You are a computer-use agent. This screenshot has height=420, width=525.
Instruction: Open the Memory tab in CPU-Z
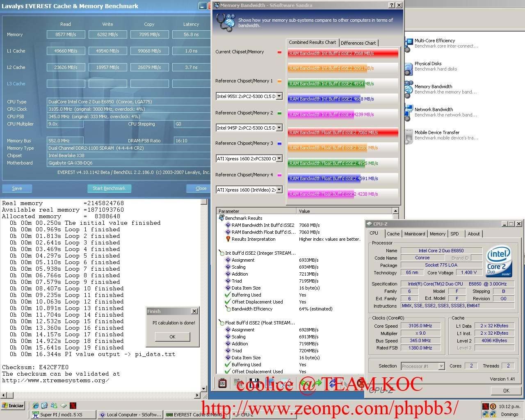438,234
